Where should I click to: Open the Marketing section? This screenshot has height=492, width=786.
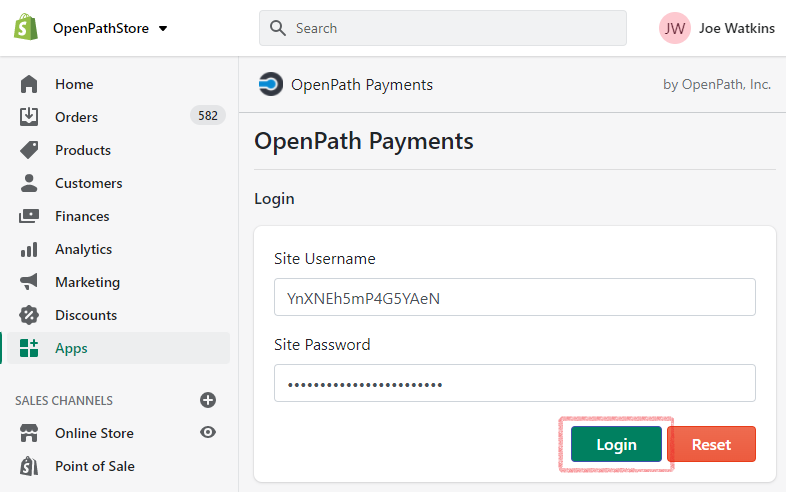click(x=87, y=282)
